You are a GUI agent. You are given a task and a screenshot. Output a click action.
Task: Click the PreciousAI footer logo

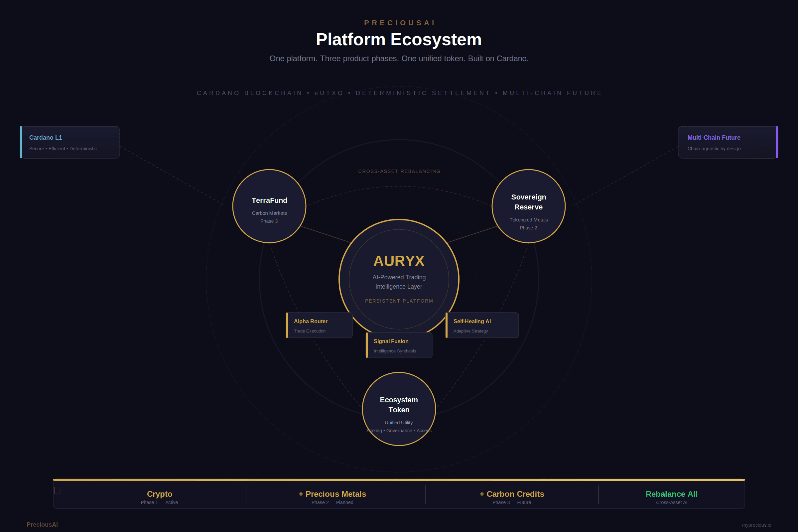[x=42, y=524]
